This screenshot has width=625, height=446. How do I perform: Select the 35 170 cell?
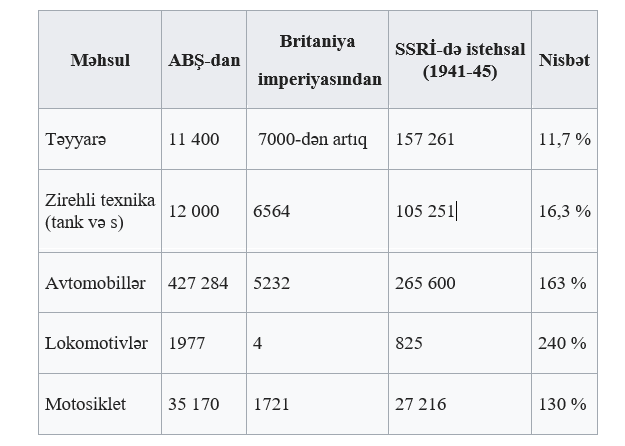(194, 404)
